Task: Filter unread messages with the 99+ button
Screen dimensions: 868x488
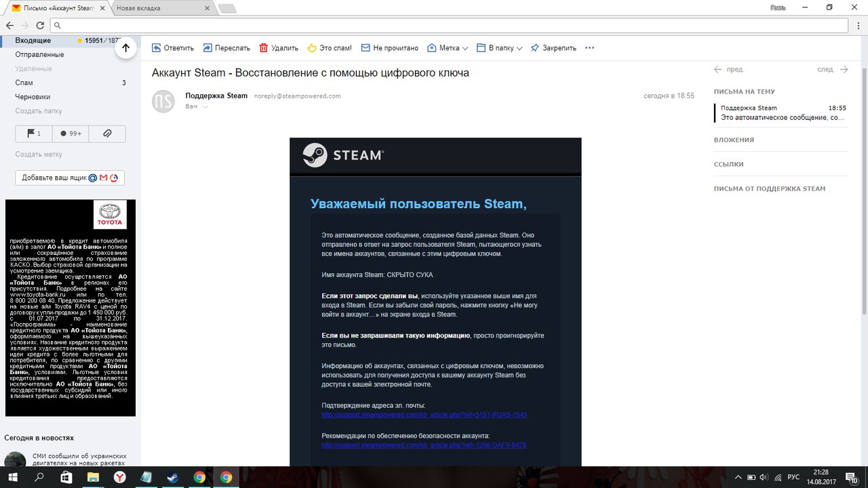Action: [x=71, y=134]
